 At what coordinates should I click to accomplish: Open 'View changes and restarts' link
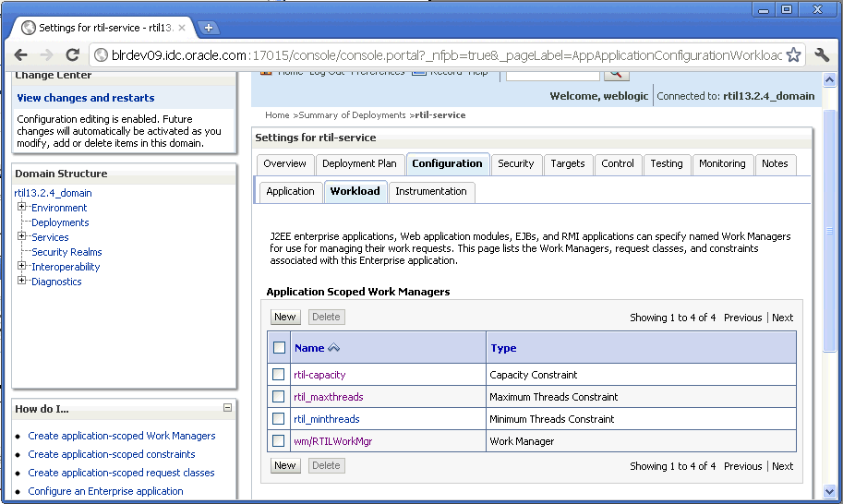coord(86,98)
